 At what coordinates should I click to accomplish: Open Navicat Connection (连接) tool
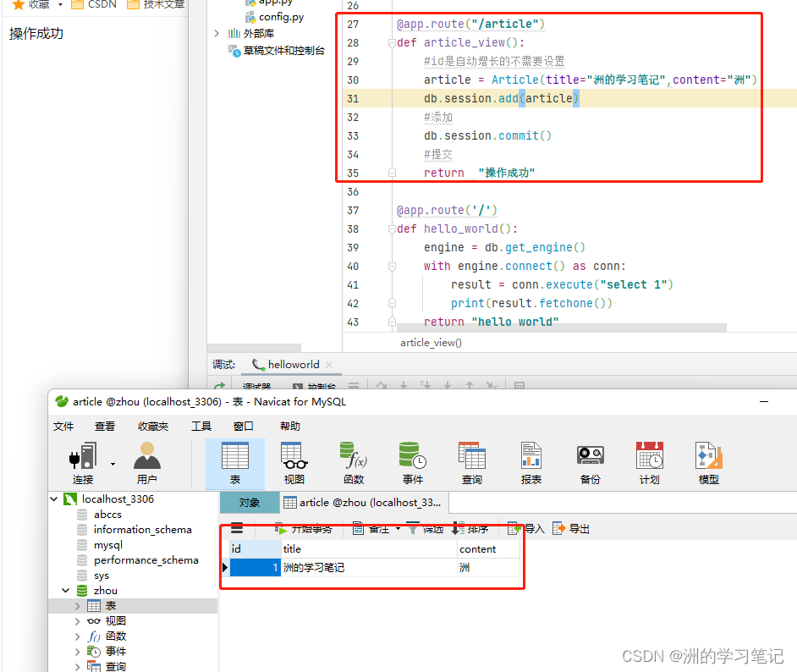83,463
